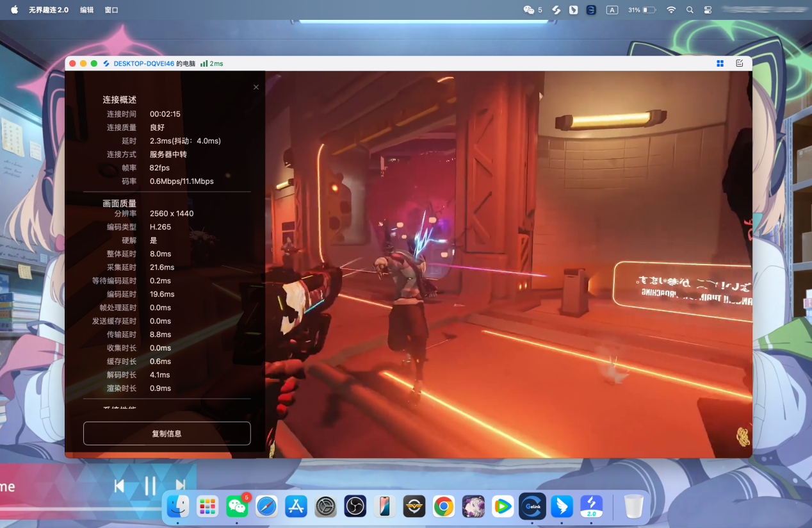Viewport: 812px width, 528px height.
Task: Click the 2.3ms latency jitter value
Action: [x=185, y=141]
